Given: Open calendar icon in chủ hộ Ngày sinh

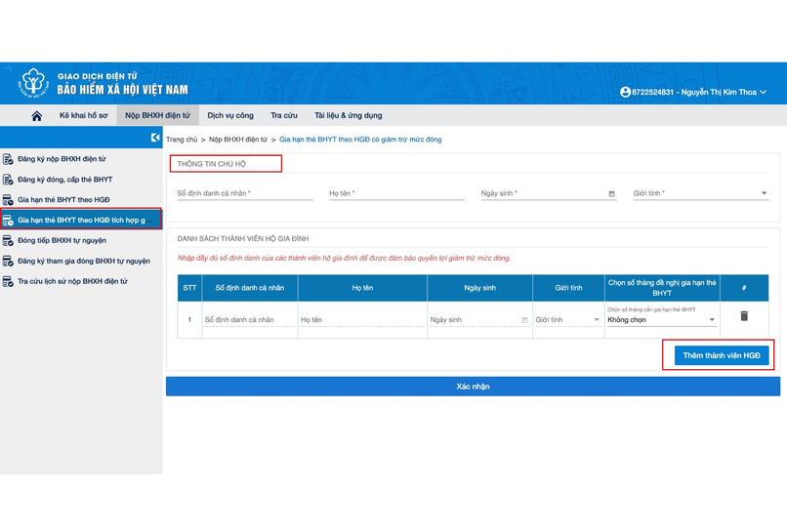Looking at the screenshot, I should [611, 193].
